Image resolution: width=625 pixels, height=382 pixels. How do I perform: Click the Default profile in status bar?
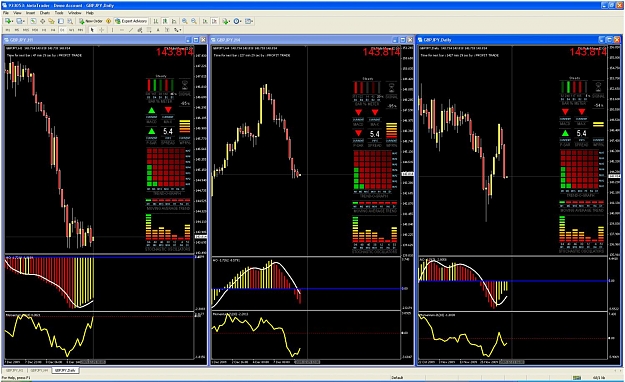[x=397, y=377]
